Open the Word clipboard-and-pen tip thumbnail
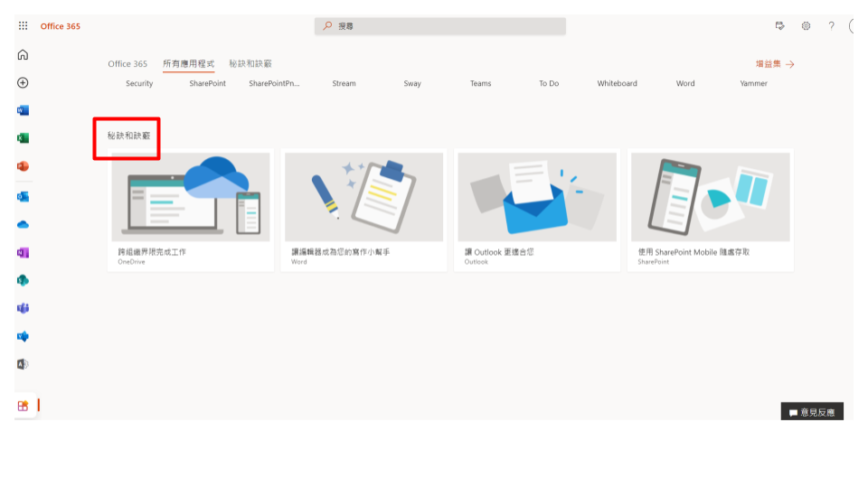Viewport: 868px width, 488px height. (363, 197)
